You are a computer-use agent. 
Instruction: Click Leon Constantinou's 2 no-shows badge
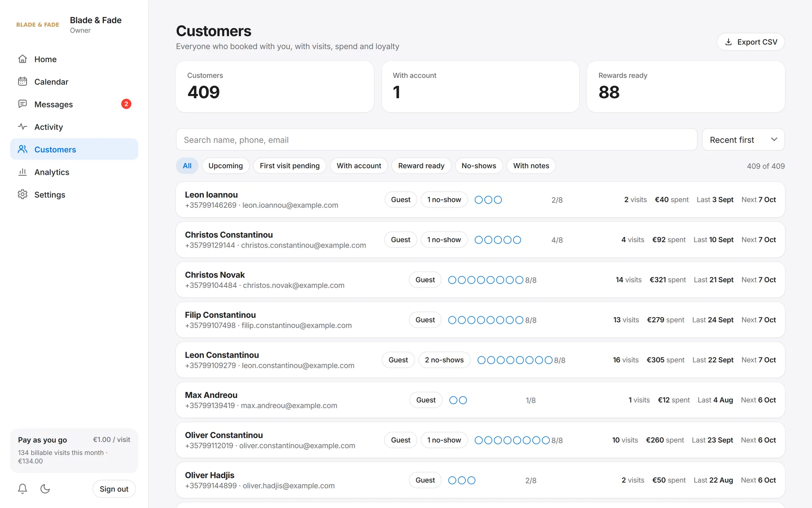(x=444, y=360)
